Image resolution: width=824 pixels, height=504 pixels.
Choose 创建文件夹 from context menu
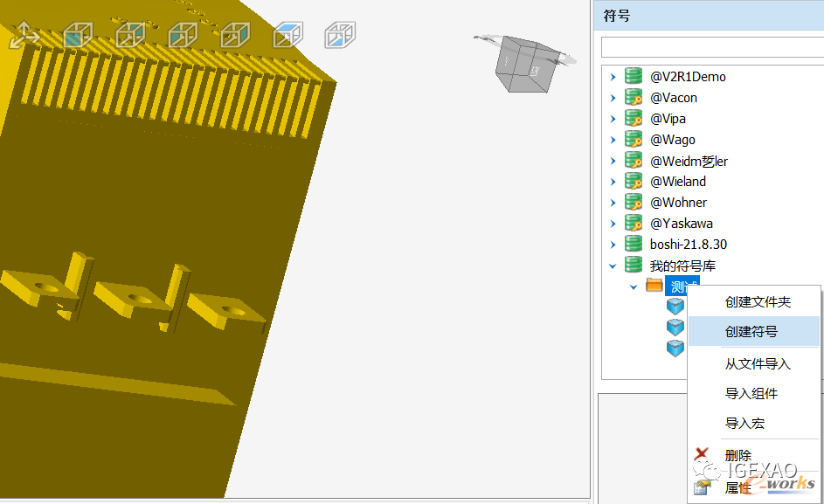[x=753, y=301]
